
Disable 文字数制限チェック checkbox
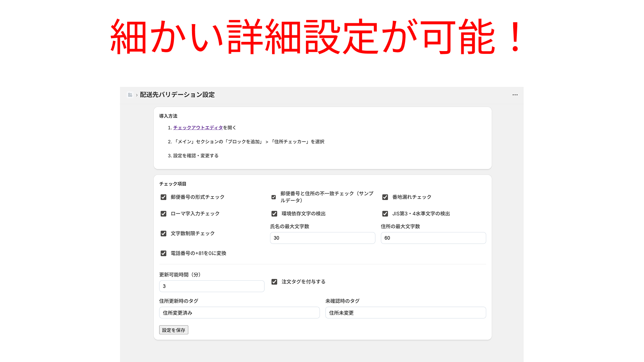[x=163, y=233]
